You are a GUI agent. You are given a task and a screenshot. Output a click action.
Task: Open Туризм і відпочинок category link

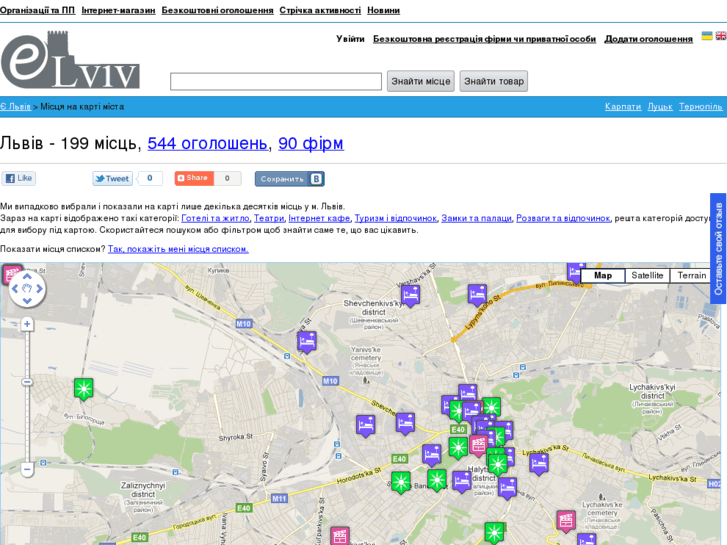pos(395,218)
